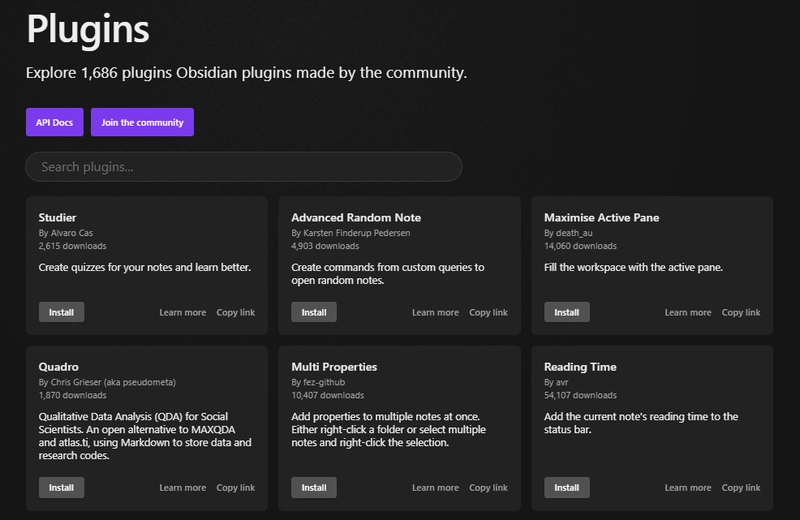Click author By Chris Grieser (aka pseudometa)
The height and width of the screenshot is (520, 800).
[107, 382]
